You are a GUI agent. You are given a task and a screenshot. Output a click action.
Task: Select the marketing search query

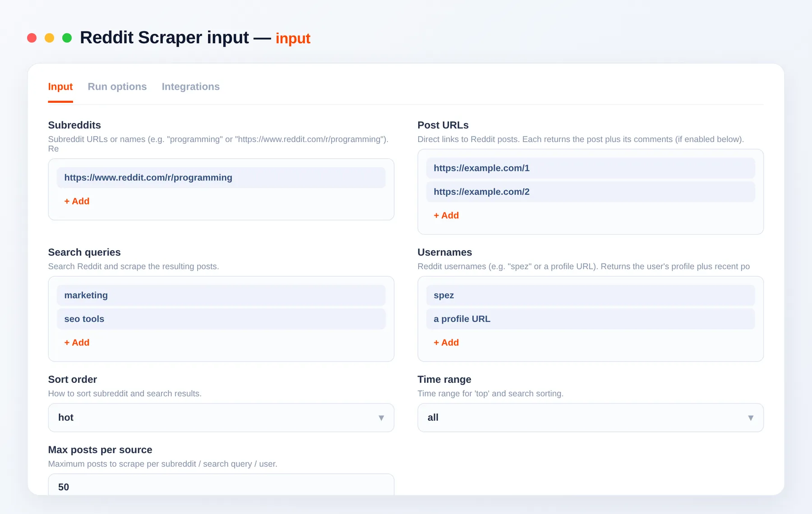[x=221, y=295]
